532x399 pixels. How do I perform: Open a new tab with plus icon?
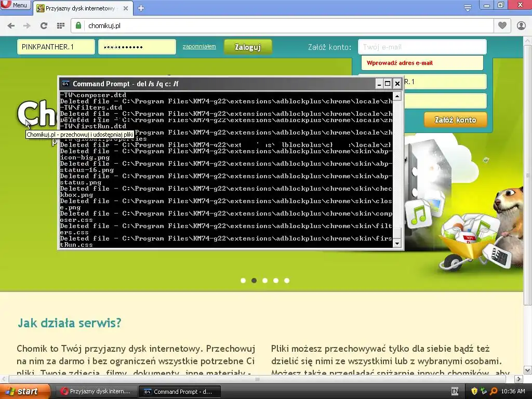tap(141, 8)
